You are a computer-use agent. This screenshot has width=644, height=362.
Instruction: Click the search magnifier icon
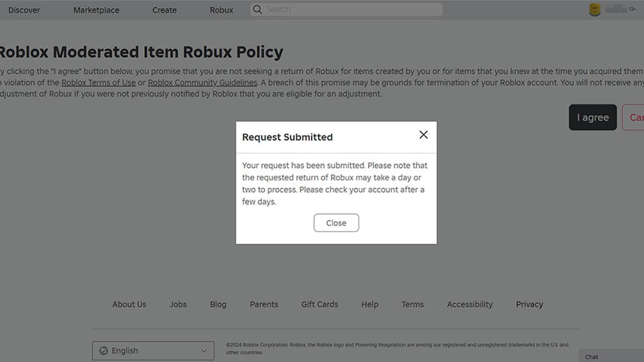(x=257, y=9)
